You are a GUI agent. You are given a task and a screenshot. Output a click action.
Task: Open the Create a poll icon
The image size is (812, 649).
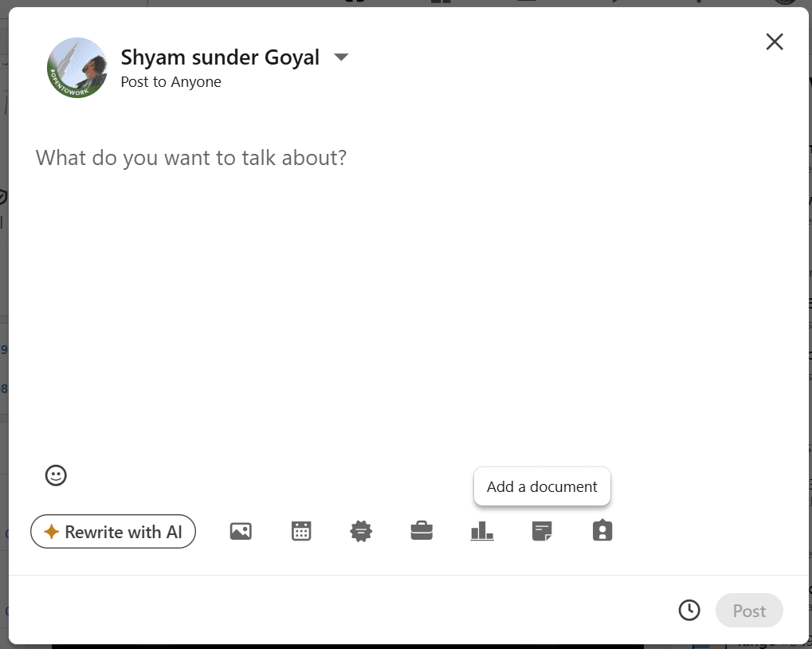pyautogui.click(x=482, y=530)
